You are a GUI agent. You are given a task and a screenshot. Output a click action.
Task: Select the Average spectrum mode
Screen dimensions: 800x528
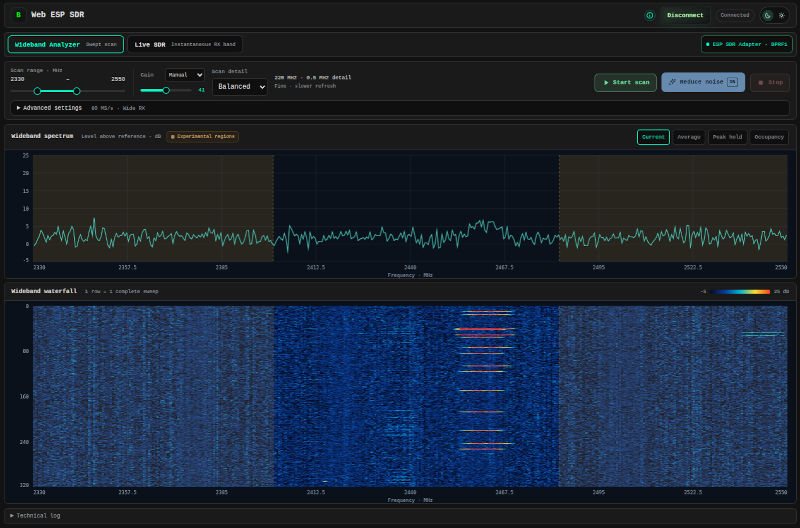coord(688,137)
